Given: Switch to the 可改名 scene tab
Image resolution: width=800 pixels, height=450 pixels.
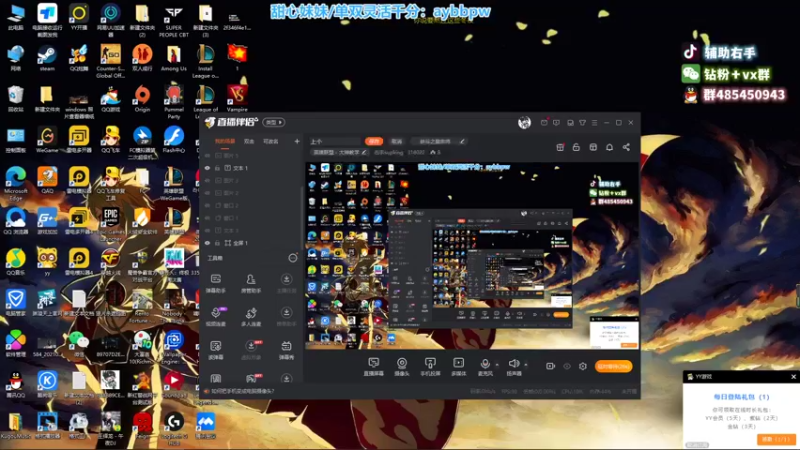Looking at the screenshot, I should [x=270, y=141].
